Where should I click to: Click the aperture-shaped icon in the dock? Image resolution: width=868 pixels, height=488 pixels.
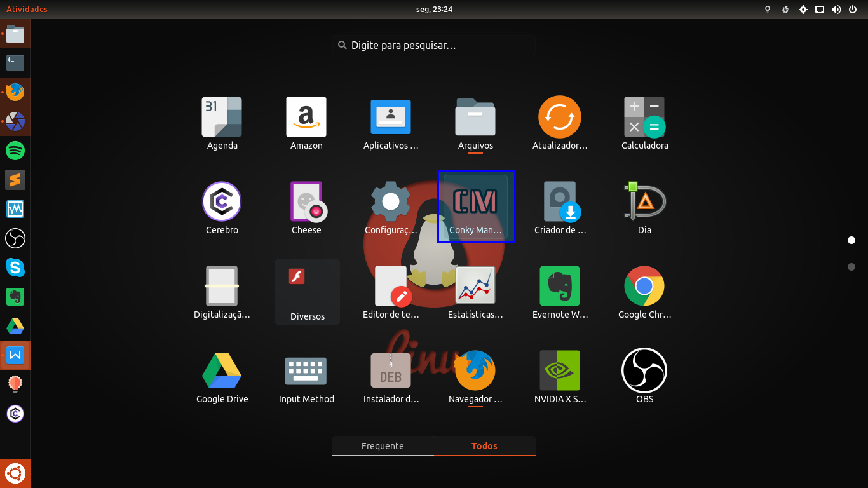point(15,121)
